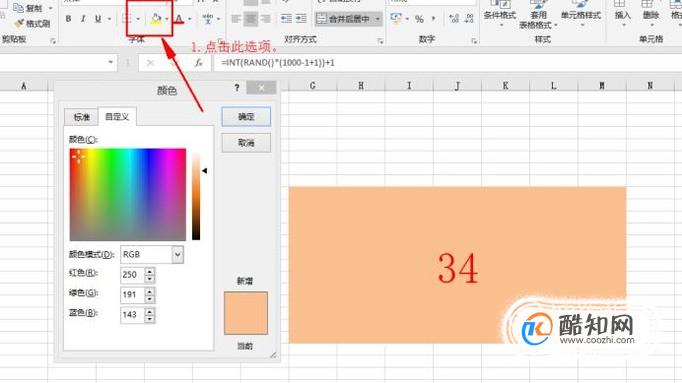Click the percent style icon
The width and height of the screenshot is (682, 383).
[x=419, y=19]
